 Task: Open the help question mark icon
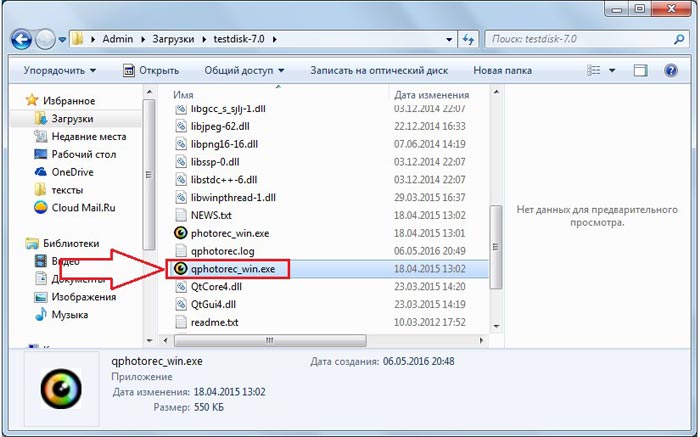pyautogui.click(x=671, y=71)
